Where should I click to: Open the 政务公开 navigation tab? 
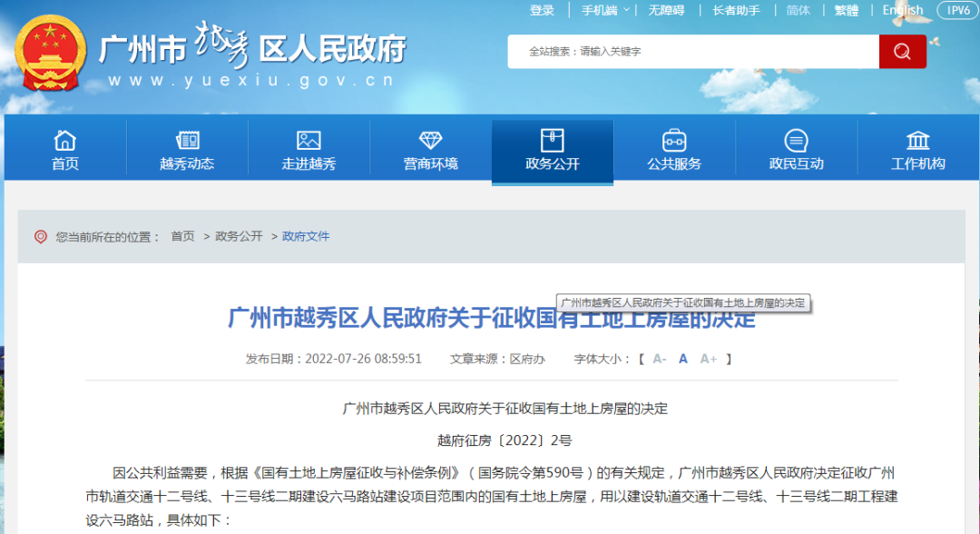tap(552, 152)
